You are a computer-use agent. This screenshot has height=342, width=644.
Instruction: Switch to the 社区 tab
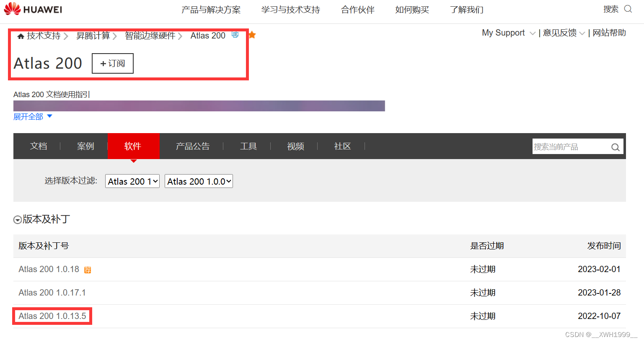[342, 146]
